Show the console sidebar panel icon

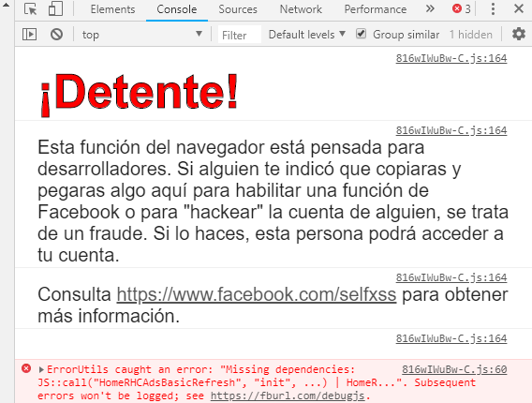coord(30,35)
